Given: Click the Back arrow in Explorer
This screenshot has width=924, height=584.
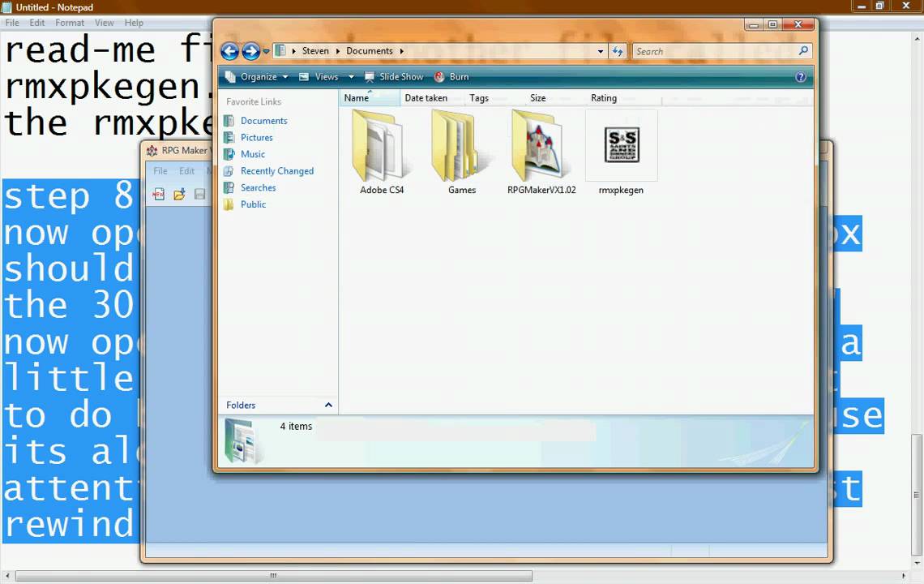Looking at the screenshot, I should [230, 51].
